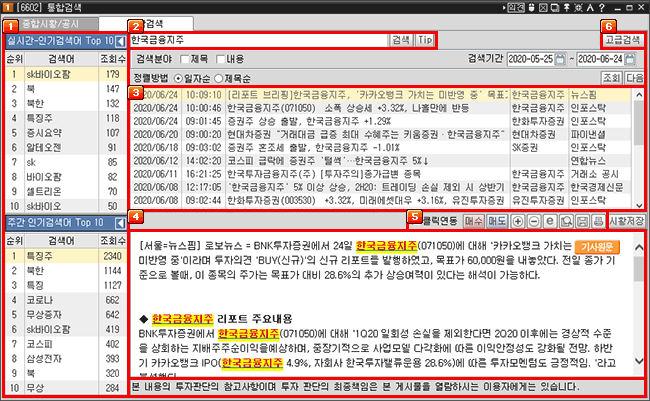Select 제목순 sort radio button
650x401 pixels.
coord(218,78)
